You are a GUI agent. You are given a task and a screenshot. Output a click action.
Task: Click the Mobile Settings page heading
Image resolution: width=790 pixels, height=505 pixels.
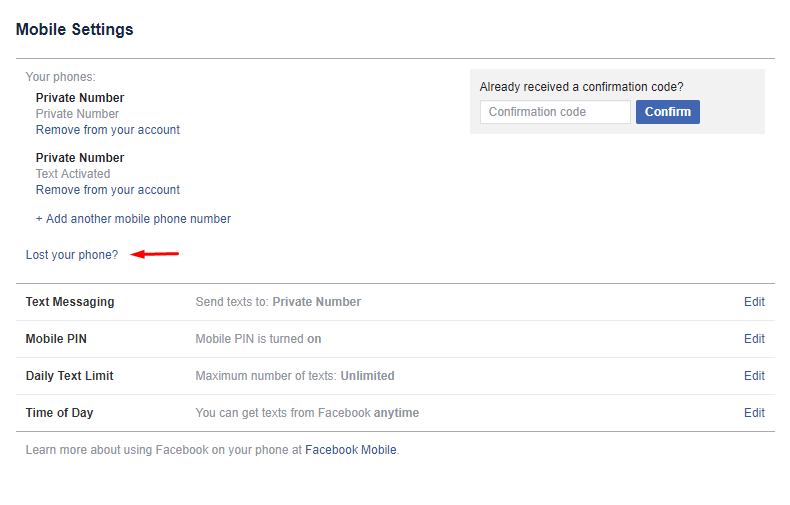click(x=75, y=29)
